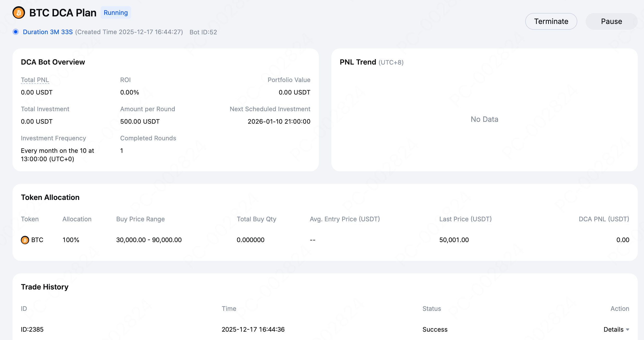Click the Running status badge
644x340 pixels.
[116, 13]
